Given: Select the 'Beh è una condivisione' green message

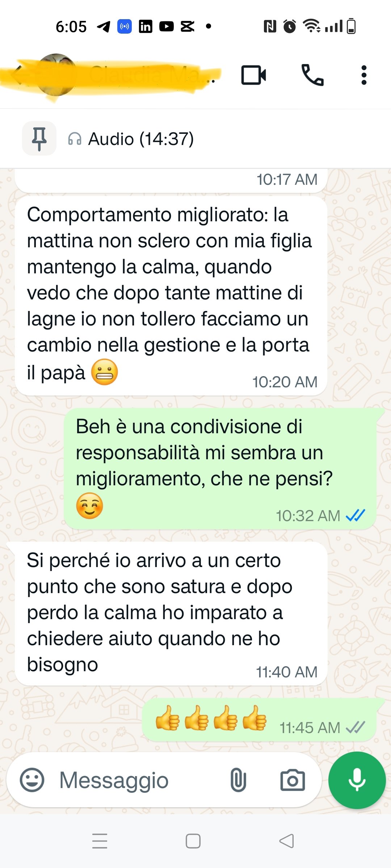Looking at the screenshot, I should (x=220, y=469).
